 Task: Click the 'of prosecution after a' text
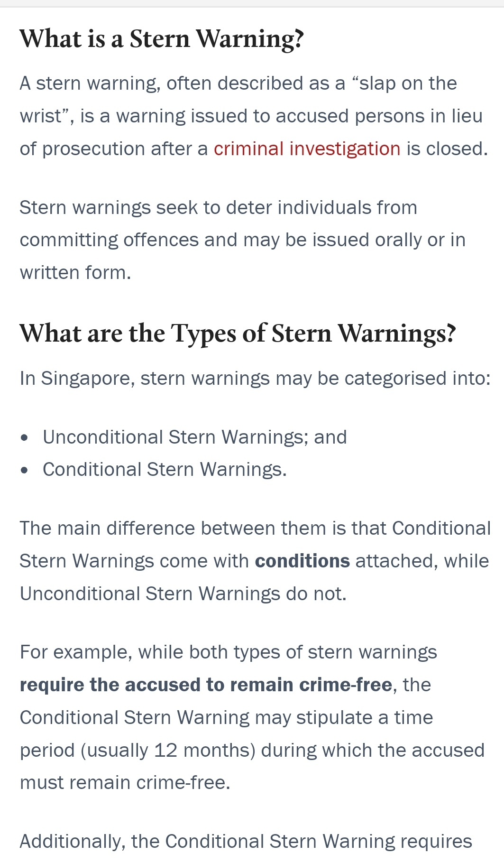point(114,149)
